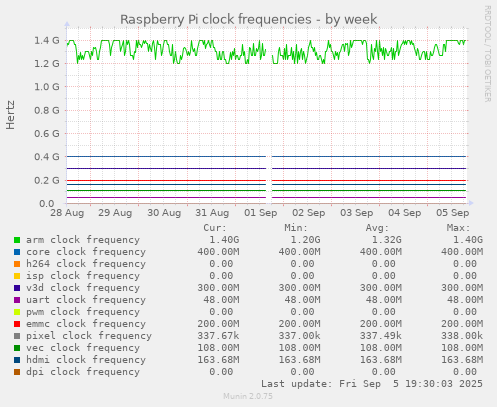Click the 'Munin 2.0.75' version text
This screenshot has width=497, height=407.
point(248,396)
